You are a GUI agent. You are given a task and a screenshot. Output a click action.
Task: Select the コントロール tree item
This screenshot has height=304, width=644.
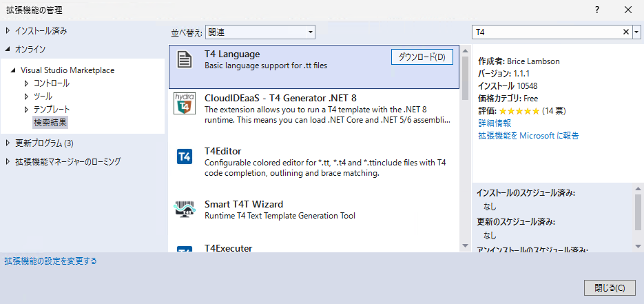pos(52,83)
